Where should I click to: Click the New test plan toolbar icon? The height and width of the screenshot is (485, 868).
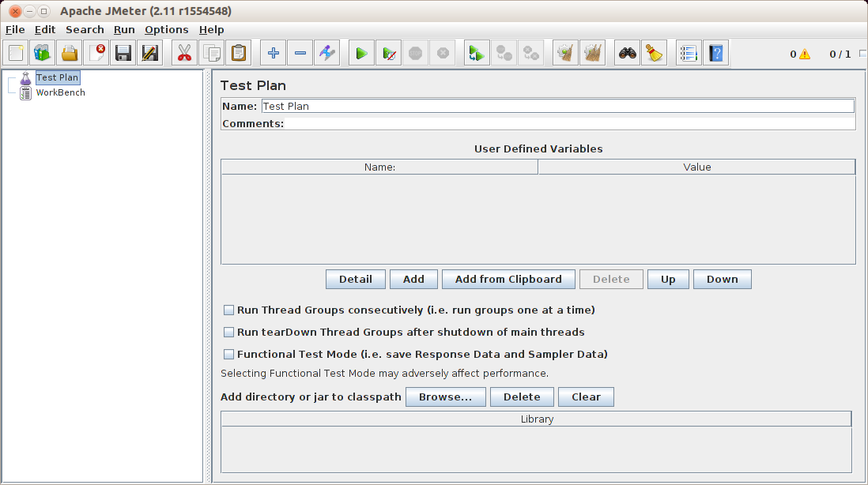16,53
